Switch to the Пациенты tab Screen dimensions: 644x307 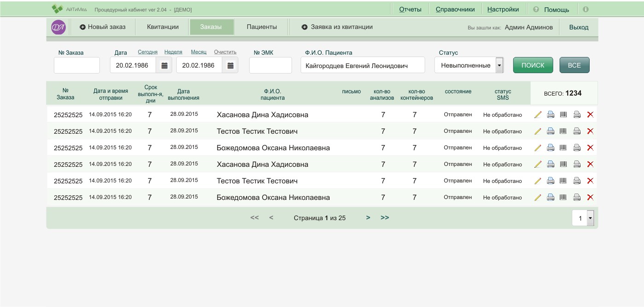[262, 27]
